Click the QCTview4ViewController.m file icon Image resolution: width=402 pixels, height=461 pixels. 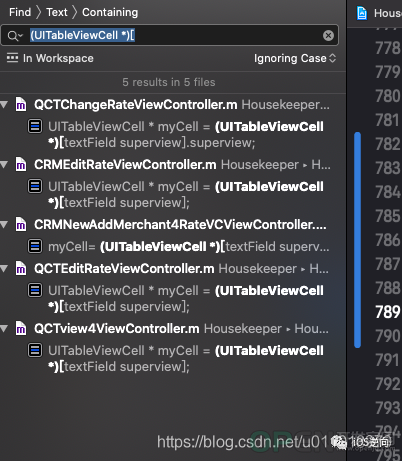[21, 328]
